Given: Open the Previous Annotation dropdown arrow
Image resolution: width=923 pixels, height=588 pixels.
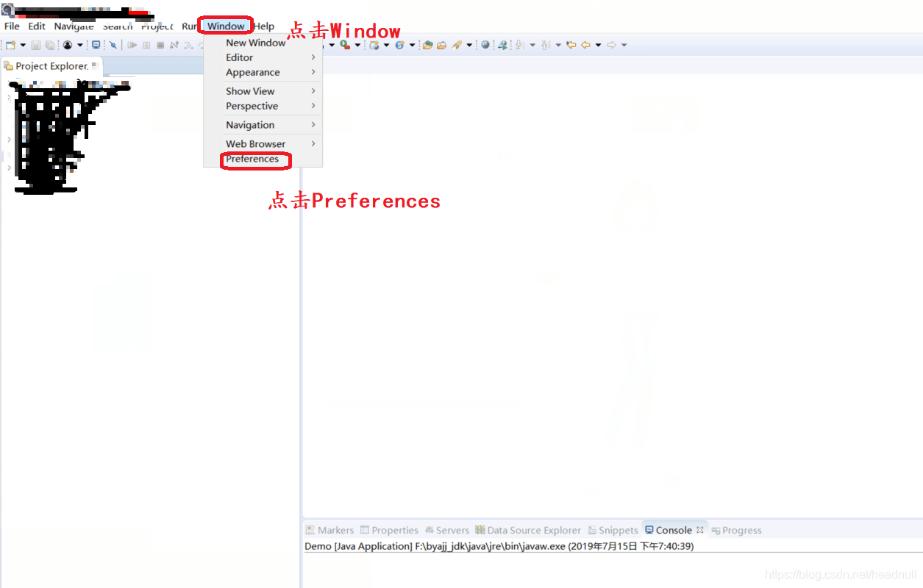Looking at the screenshot, I should click(558, 45).
